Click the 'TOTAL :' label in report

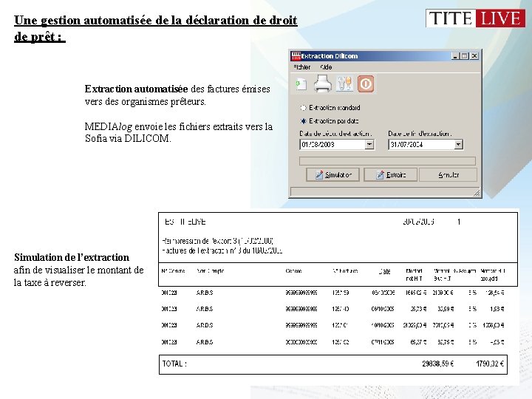(x=174, y=364)
